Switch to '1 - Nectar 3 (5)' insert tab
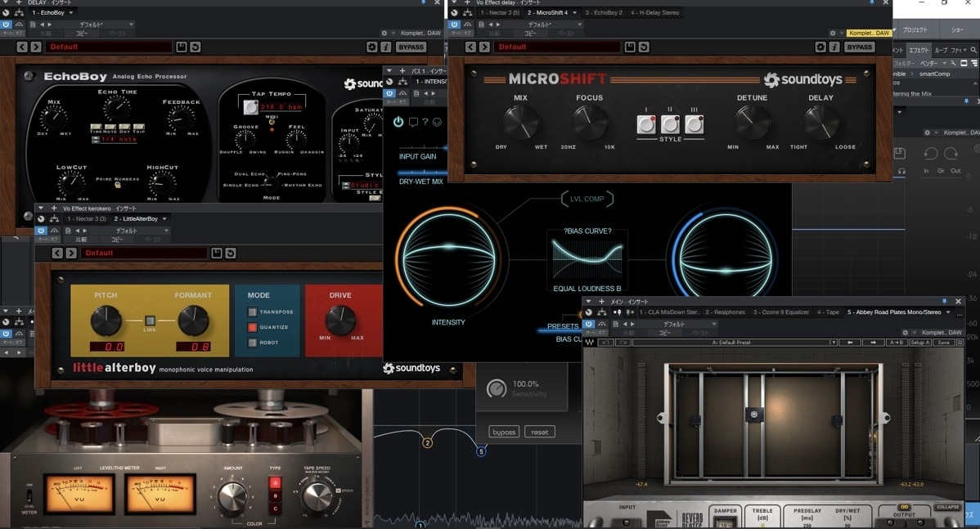This screenshot has height=529, width=980. [x=500, y=12]
